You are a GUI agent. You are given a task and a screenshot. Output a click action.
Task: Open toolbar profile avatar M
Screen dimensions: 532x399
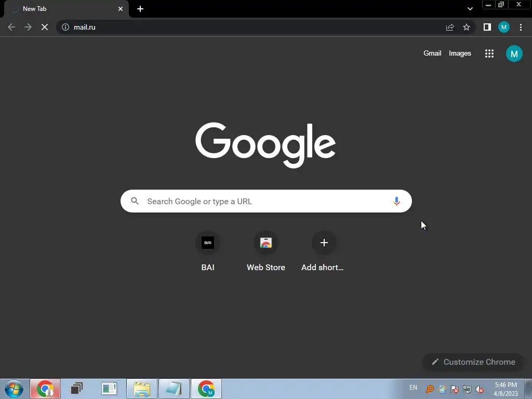click(504, 27)
